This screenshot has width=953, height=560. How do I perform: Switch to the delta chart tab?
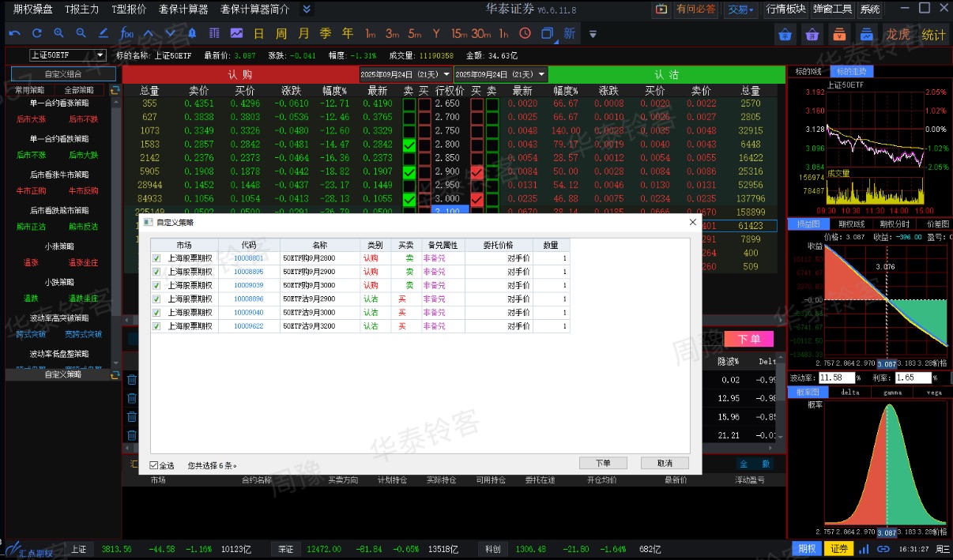850,392
